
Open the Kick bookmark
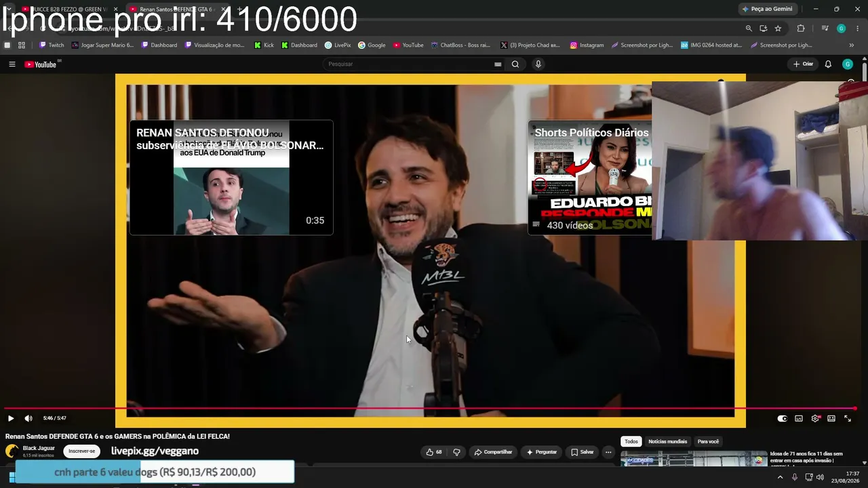tap(264, 45)
